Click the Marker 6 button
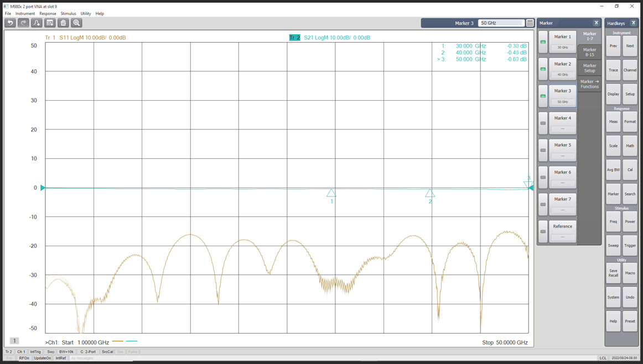643x364 pixels. pos(563,178)
